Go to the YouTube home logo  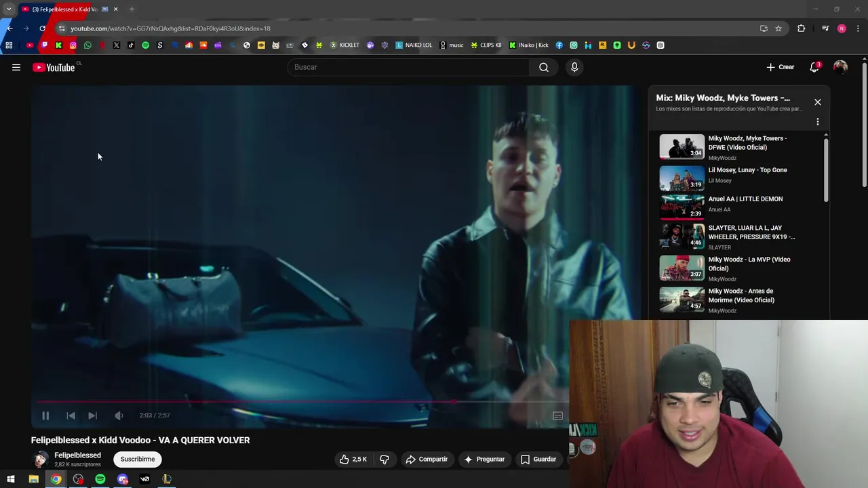point(54,67)
